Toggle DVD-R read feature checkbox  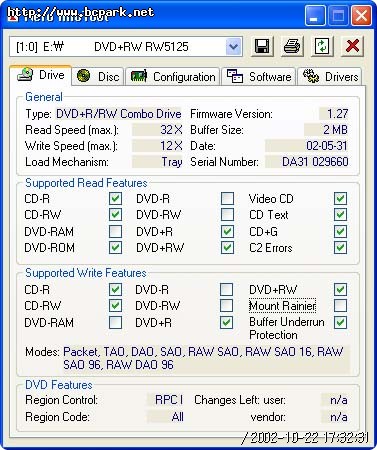[227, 199]
